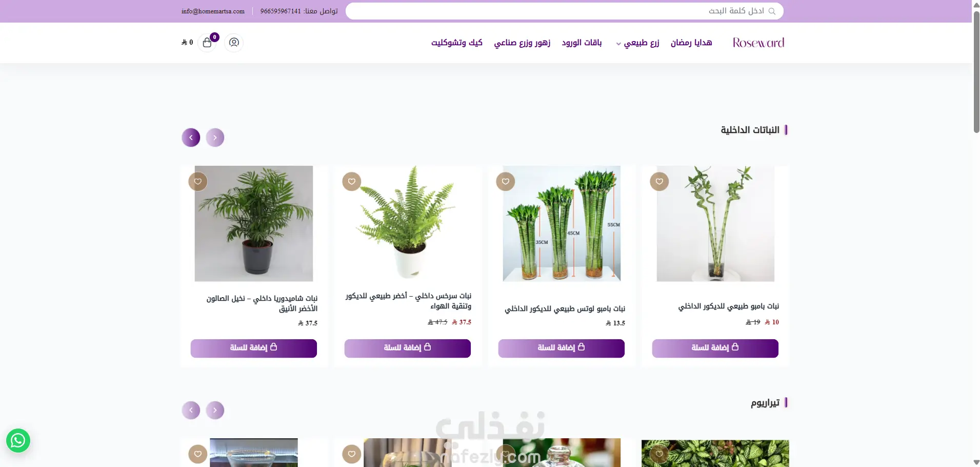Viewport: 980px width, 467px height.
Task: Click the WhatsApp chat icon
Action: (18, 440)
